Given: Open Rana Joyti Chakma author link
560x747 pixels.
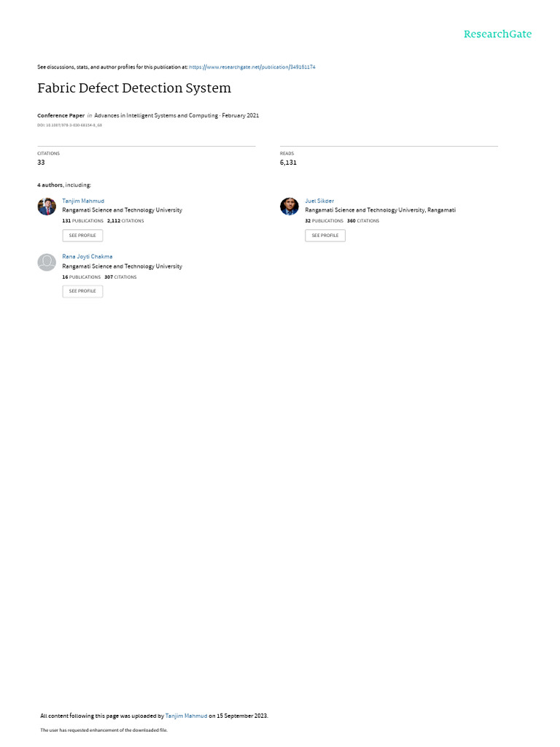Looking at the screenshot, I should coord(87,256).
